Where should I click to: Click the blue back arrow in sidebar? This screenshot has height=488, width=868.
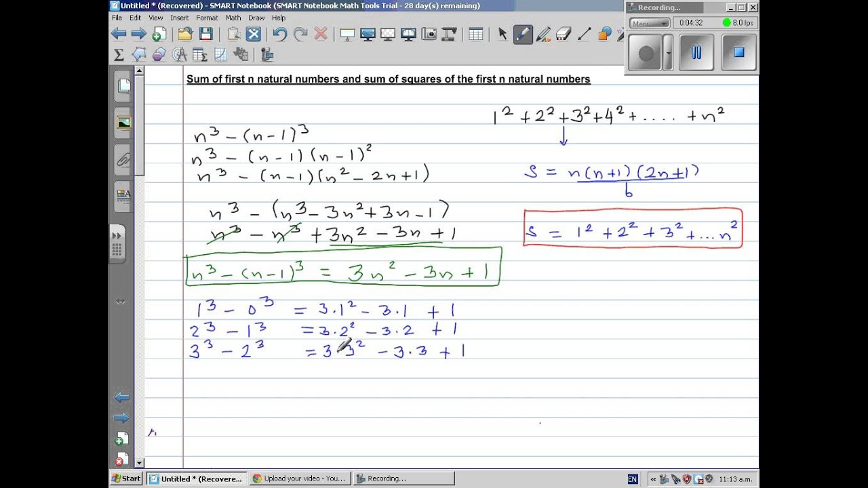click(x=121, y=397)
